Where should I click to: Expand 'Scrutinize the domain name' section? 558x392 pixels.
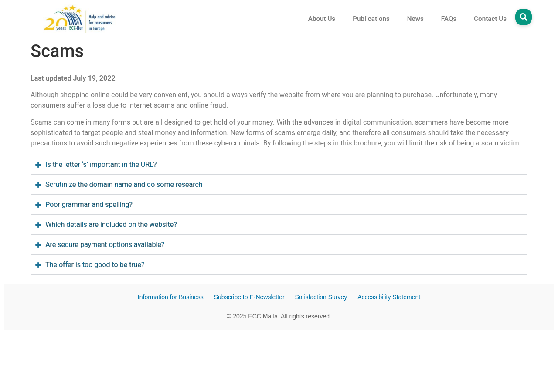click(279, 185)
